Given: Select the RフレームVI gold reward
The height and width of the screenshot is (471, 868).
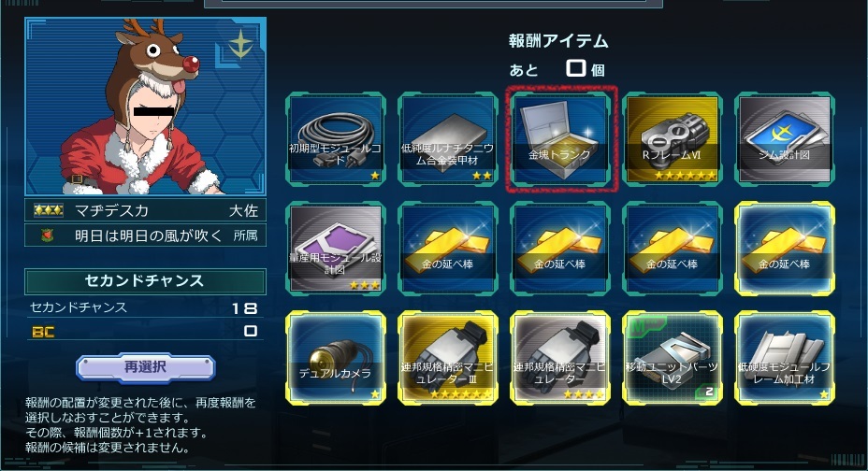Looking at the screenshot, I should (672, 138).
